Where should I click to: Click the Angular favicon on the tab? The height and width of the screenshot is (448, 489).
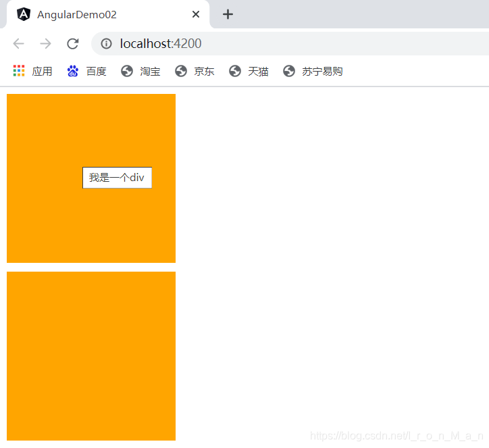click(24, 14)
